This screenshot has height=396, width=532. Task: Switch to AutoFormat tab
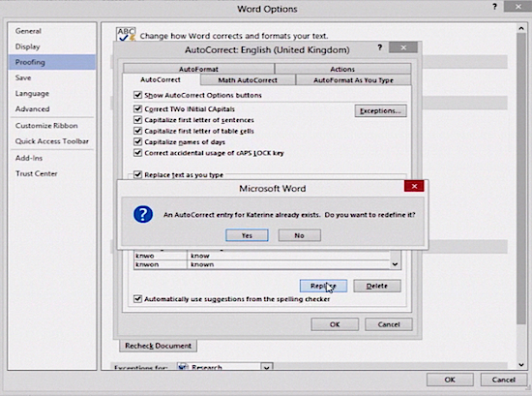(x=198, y=69)
